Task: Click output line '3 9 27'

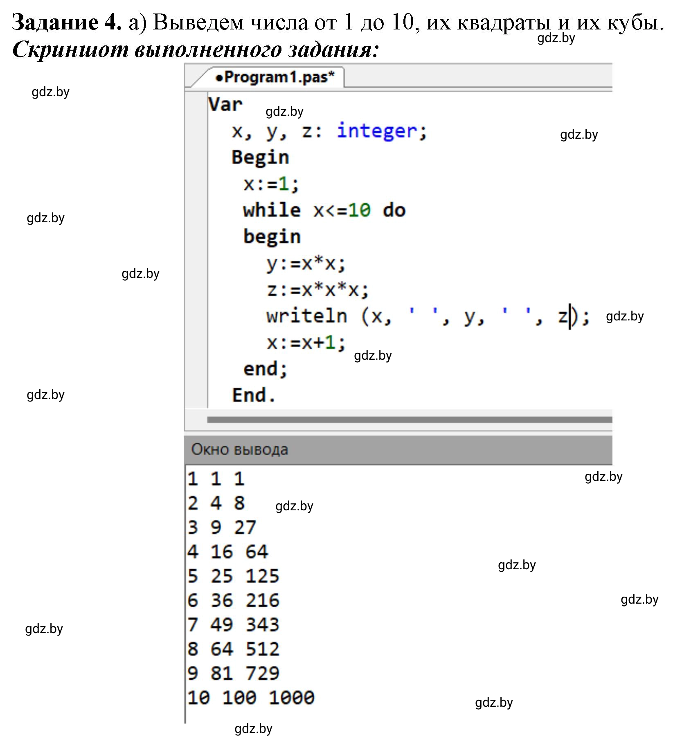Action: tap(222, 527)
